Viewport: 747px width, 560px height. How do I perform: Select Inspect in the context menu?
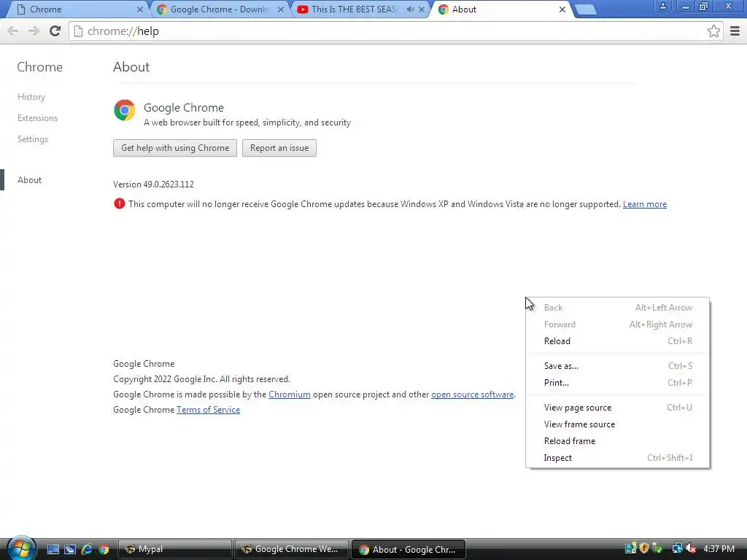coord(617,458)
